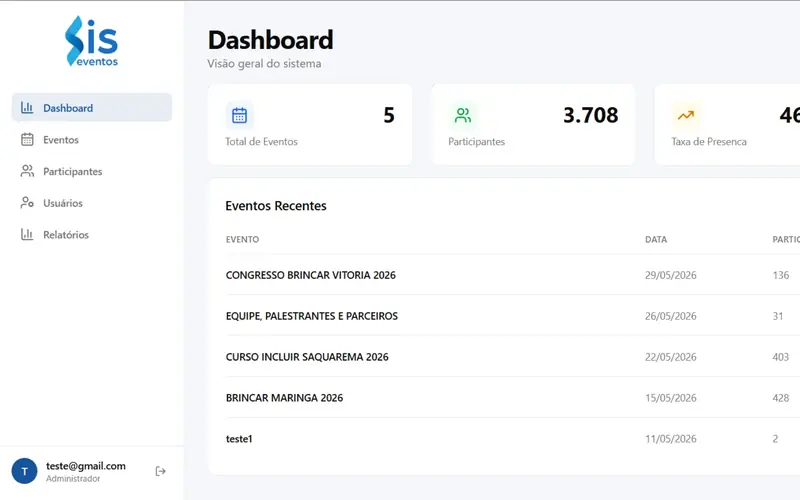Click the Participantes people icon in sidebar

[27, 171]
